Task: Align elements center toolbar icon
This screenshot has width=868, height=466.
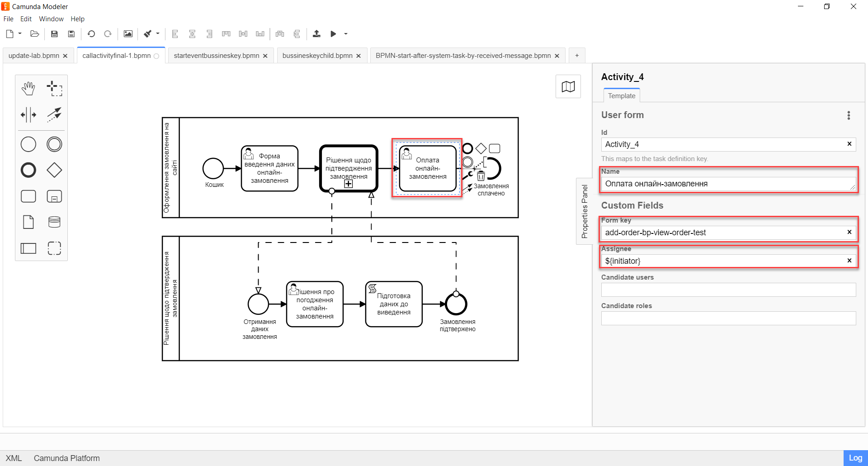Action: (192, 34)
